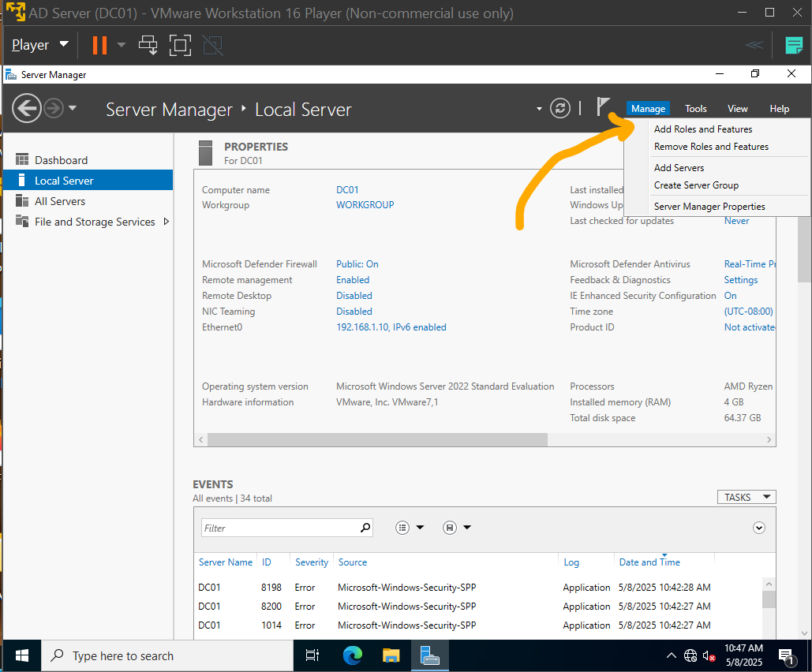Click the NIC Teaming Disabled link

[x=354, y=311]
